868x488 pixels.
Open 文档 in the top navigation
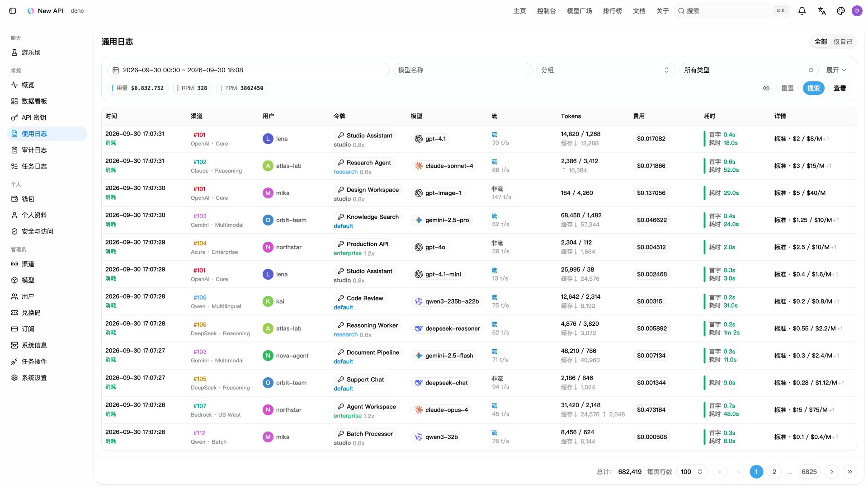tap(639, 11)
